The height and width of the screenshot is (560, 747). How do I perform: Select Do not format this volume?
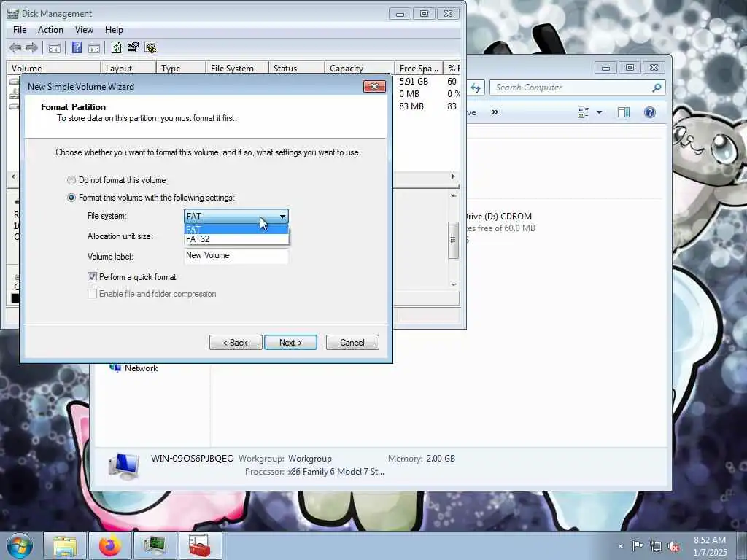pyautogui.click(x=71, y=181)
